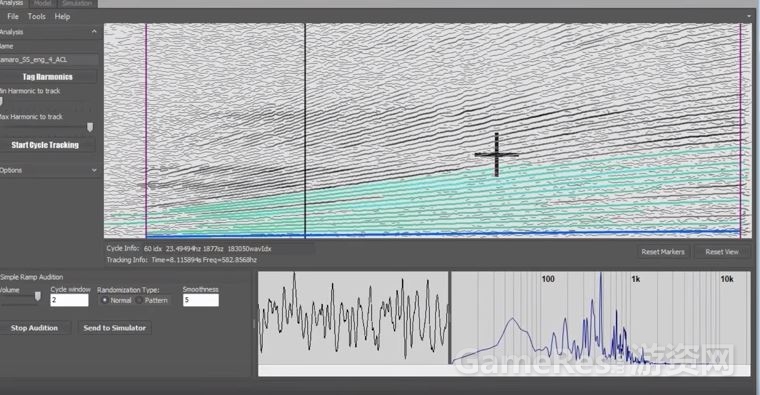This screenshot has width=760, height=395.
Task: Open the Help menu
Action: coord(62,16)
